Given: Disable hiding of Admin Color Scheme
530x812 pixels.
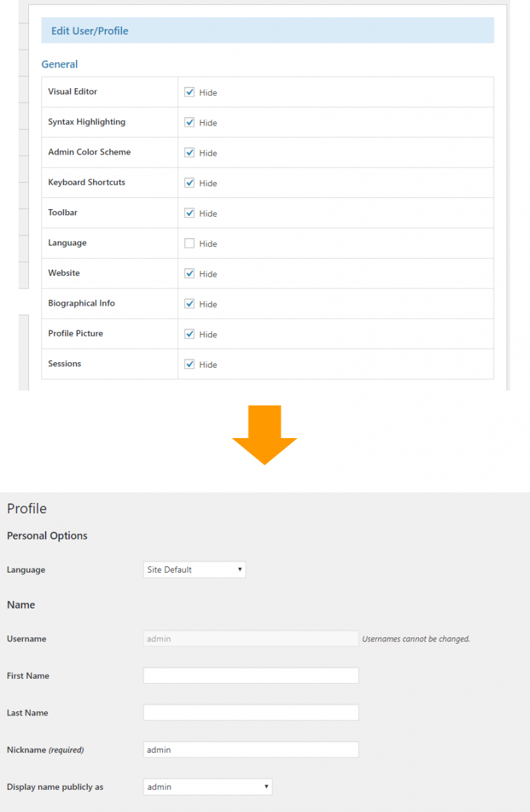Looking at the screenshot, I should 189,152.
